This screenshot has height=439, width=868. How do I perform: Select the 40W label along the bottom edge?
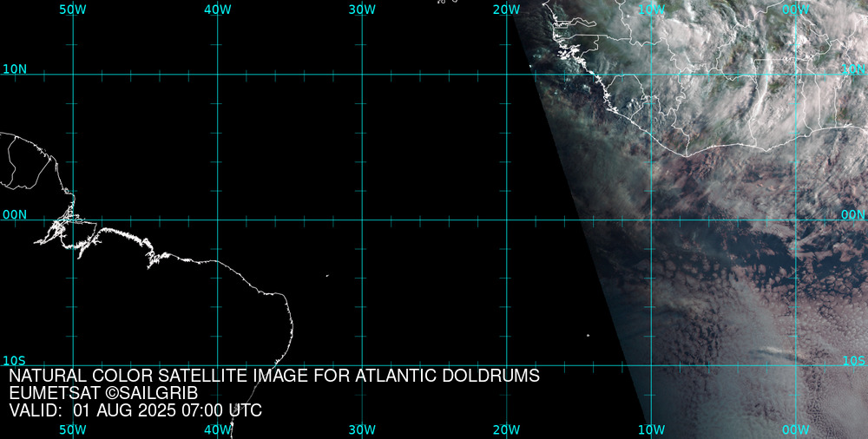tap(218, 430)
